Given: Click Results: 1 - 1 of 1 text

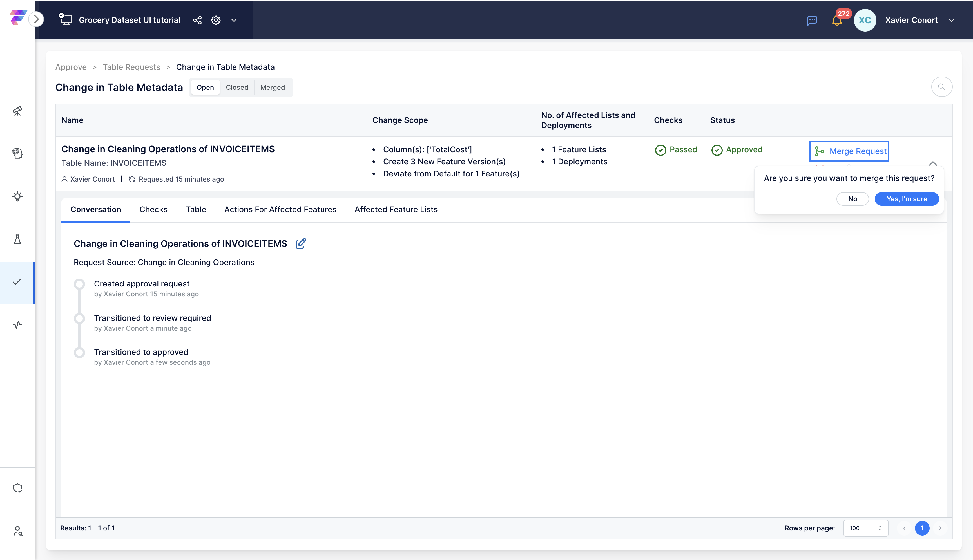Looking at the screenshot, I should (87, 528).
